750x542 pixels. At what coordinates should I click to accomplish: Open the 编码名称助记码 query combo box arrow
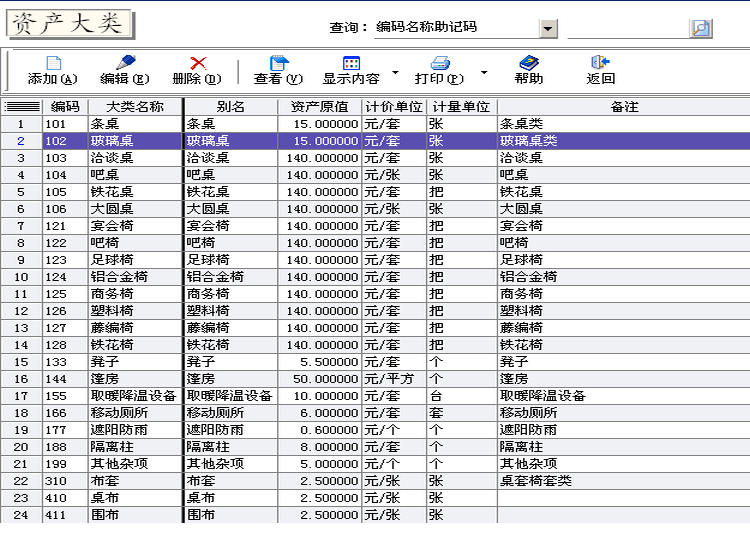[x=548, y=29]
